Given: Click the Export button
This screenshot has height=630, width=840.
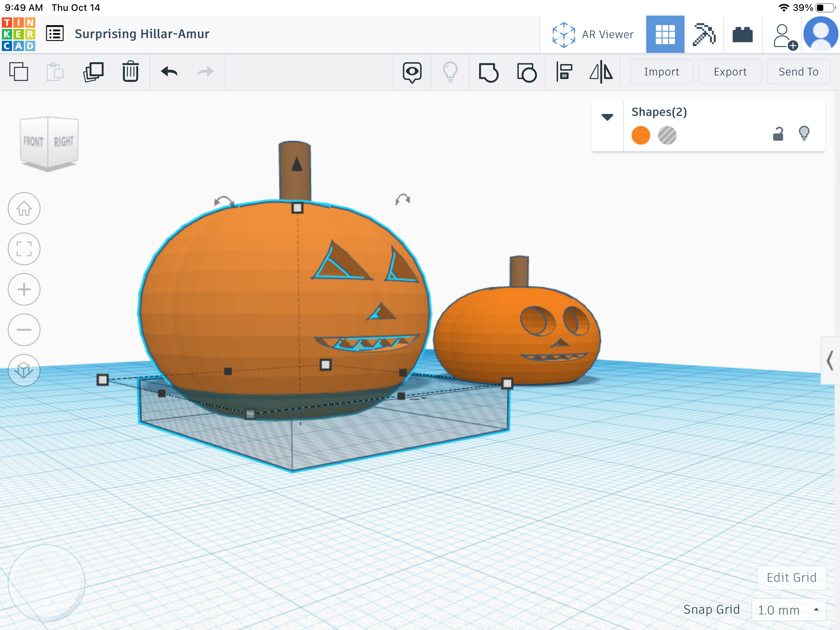Looking at the screenshot, I should [730, 72].
